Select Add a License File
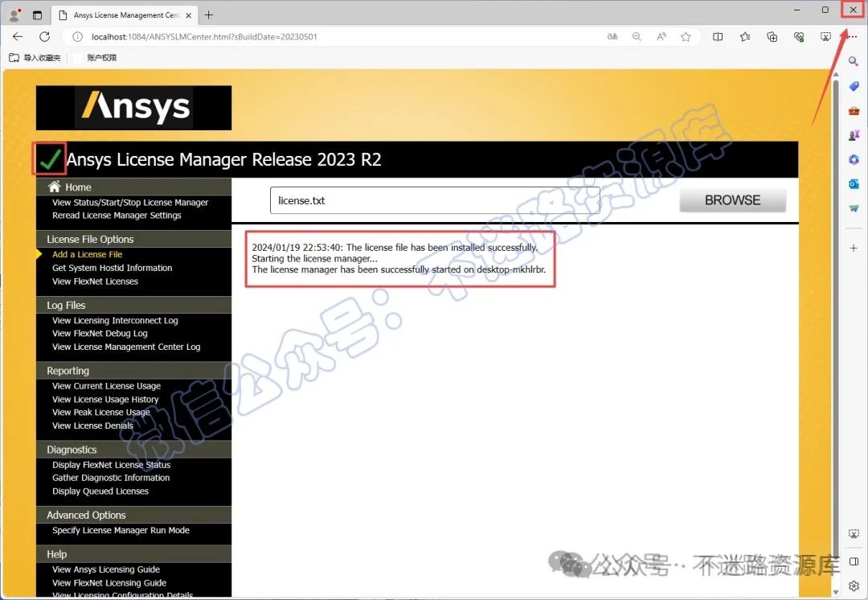 pos(88,254)
